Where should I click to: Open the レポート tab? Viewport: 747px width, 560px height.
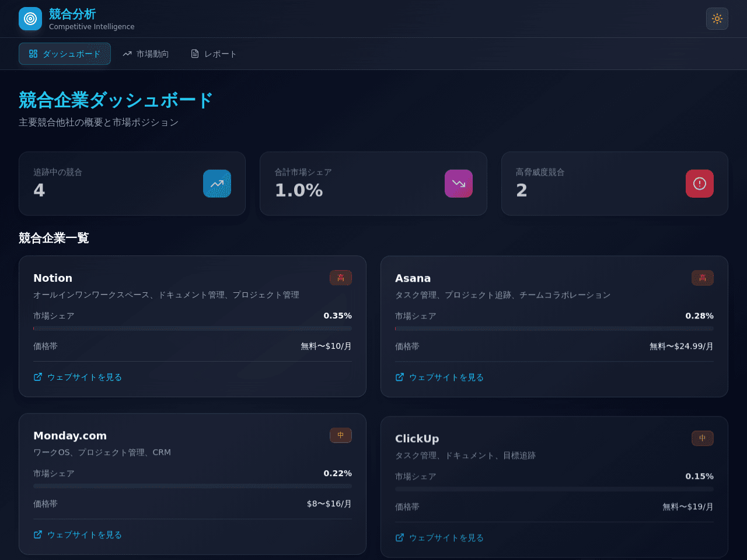(x=214, y=54)
